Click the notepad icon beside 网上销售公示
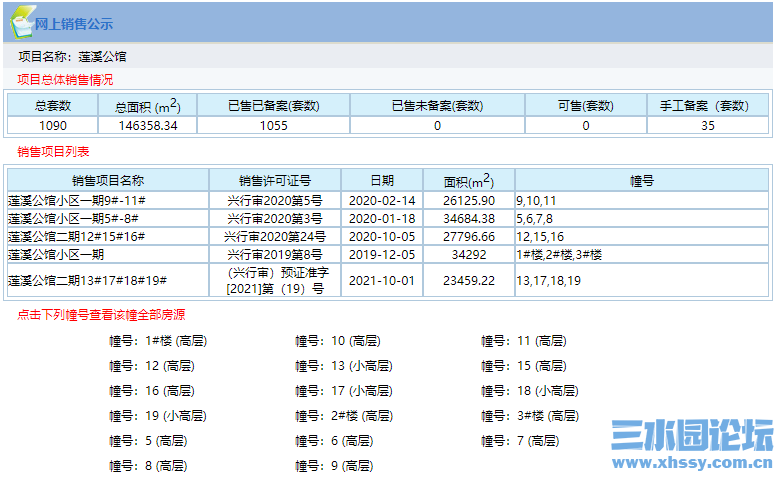The image size is (779, 481). [x=22, y=22]
